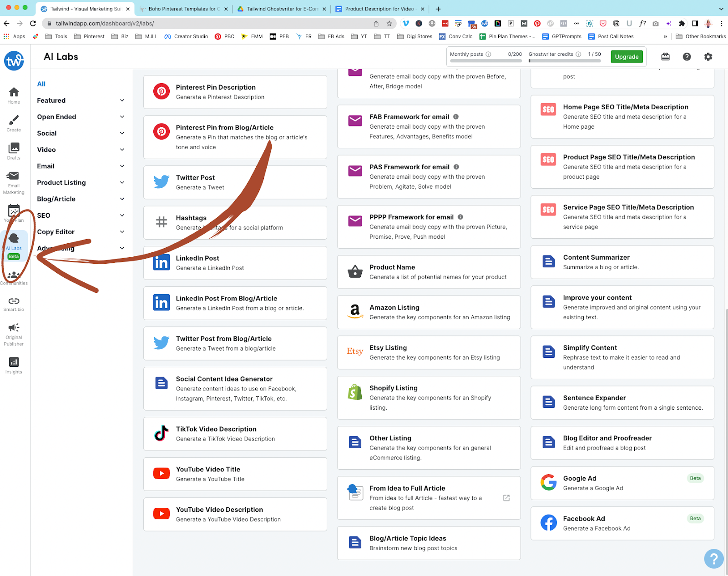Screen dimensions: 728x576
Task: Expand the Open Ended category
Action: (x=81, y=117)
